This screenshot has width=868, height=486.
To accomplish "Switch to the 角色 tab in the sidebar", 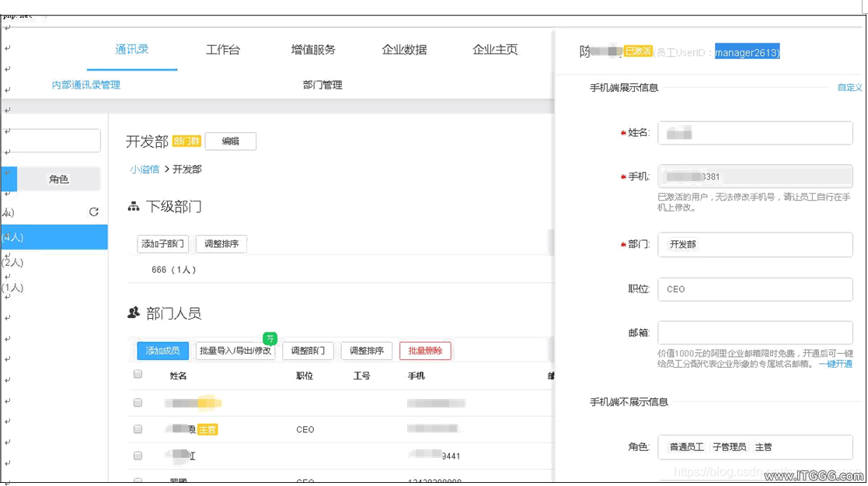I will click(x=59, y=179).
